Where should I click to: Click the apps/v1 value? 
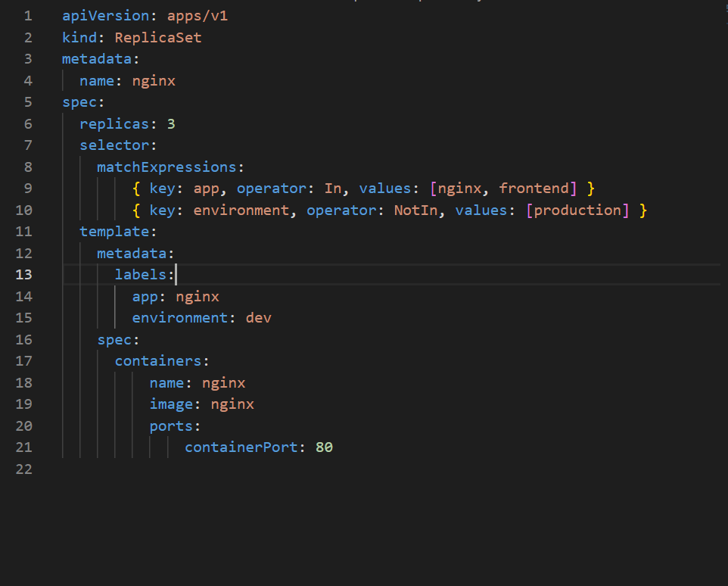[x=197, y=16]
